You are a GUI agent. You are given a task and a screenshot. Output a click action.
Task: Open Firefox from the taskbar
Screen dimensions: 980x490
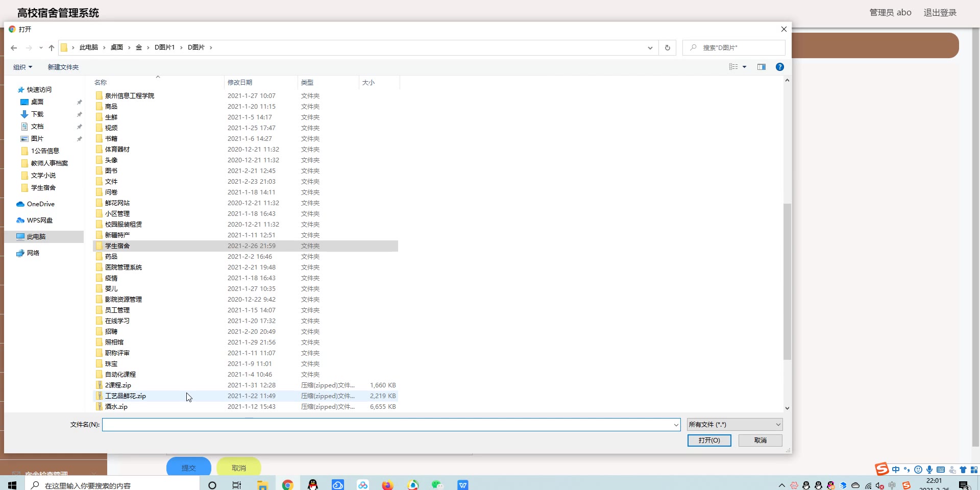[387, 484]
